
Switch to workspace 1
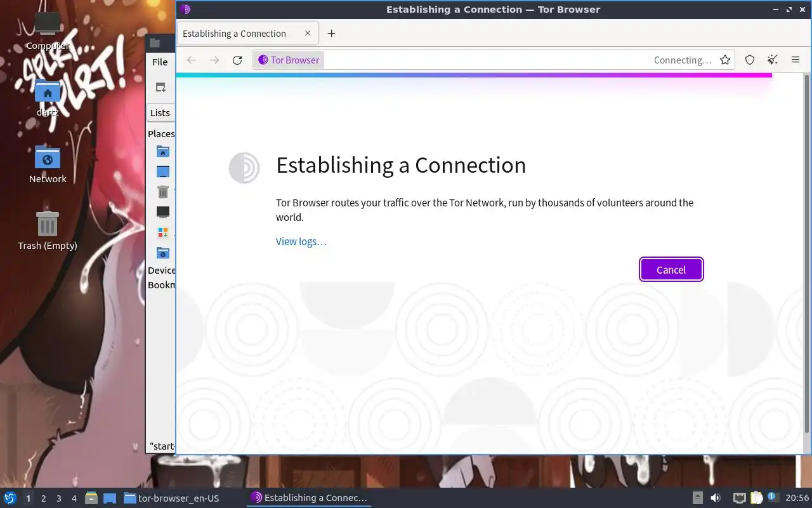[x=28, y=498]
